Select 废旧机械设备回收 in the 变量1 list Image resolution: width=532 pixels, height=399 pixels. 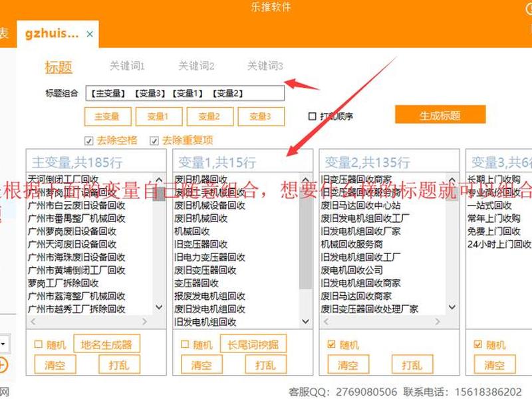[209, 205]
